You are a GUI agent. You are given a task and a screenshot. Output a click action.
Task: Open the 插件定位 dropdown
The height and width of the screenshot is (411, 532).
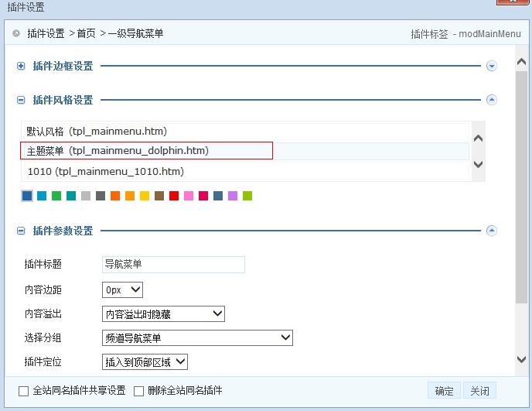click(145, 361)
